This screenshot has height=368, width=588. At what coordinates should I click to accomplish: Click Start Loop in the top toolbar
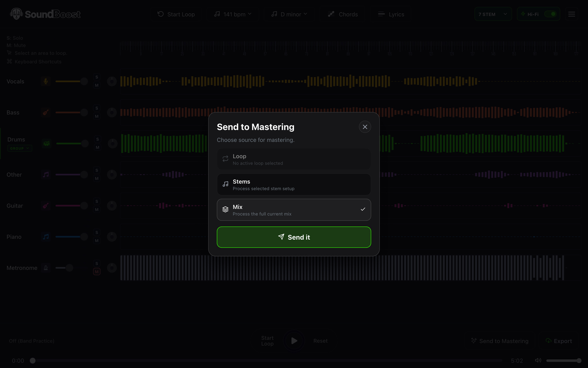click(x=176, y=14)
